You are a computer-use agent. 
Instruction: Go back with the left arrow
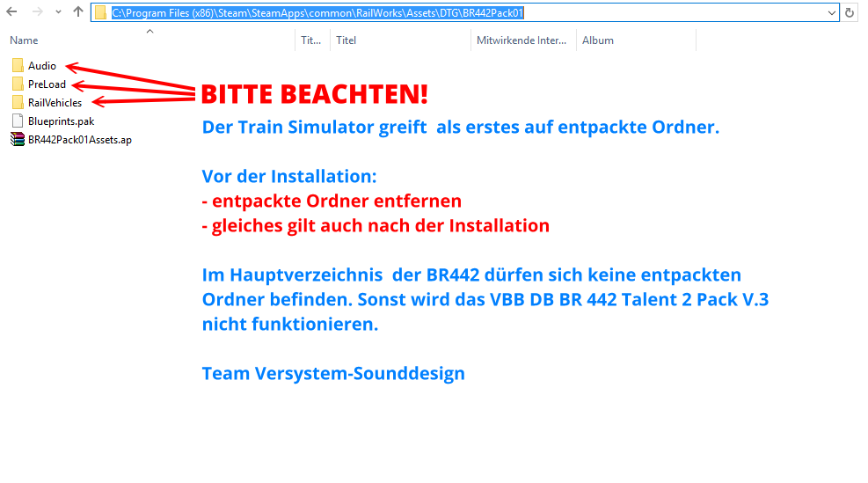coord(11,11)
